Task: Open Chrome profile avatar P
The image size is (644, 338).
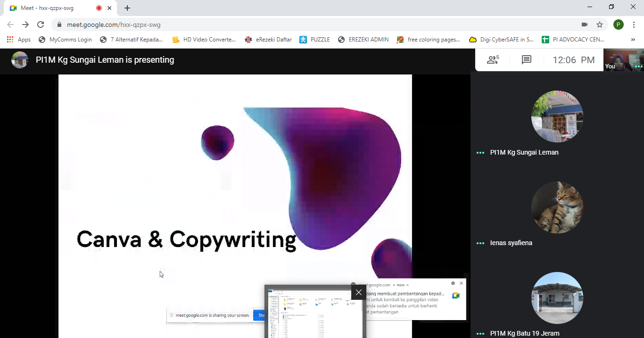Action: [x=618, y=25]
